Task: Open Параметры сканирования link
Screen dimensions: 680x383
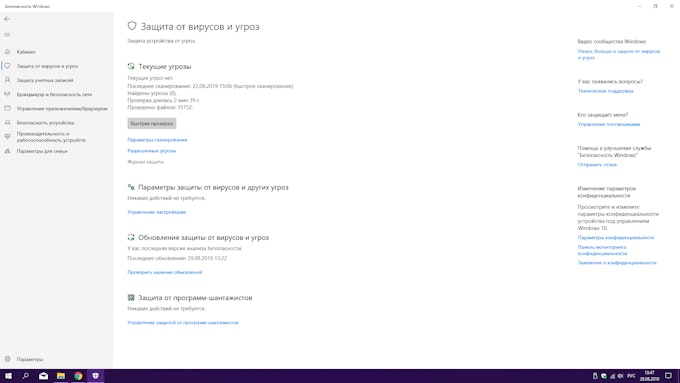Action: (x=157, y=140)
